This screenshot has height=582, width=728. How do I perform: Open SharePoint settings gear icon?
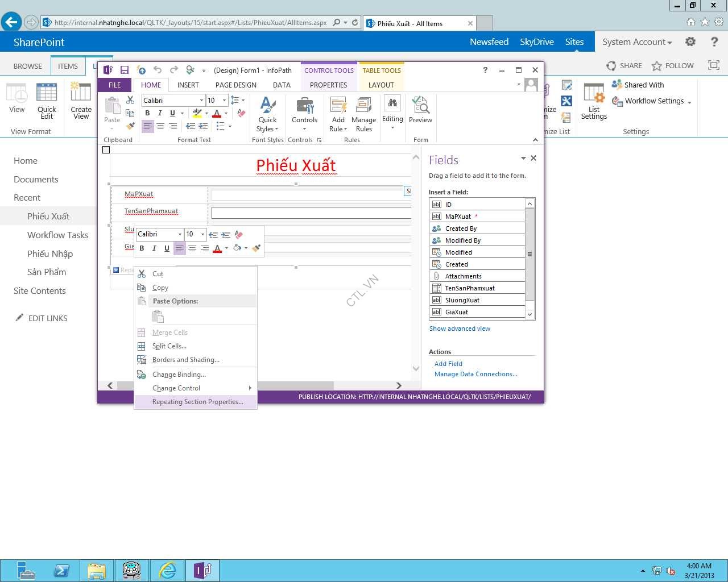pos(690,42)
